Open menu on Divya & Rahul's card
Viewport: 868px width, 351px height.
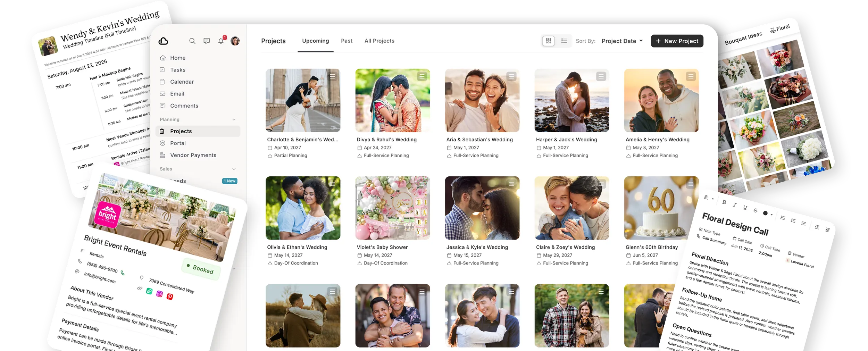pyautogui.click(x=422, y=76)
